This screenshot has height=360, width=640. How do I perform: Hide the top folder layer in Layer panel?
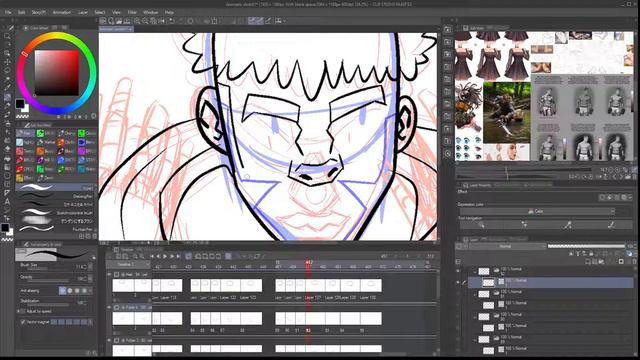pyautogui.click(x=458, y=271)
